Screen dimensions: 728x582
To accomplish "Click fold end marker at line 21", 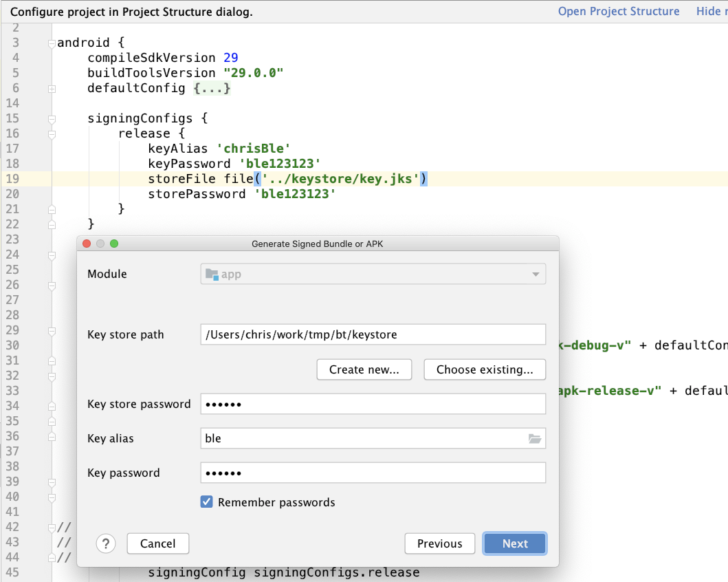I will point(52,210).
